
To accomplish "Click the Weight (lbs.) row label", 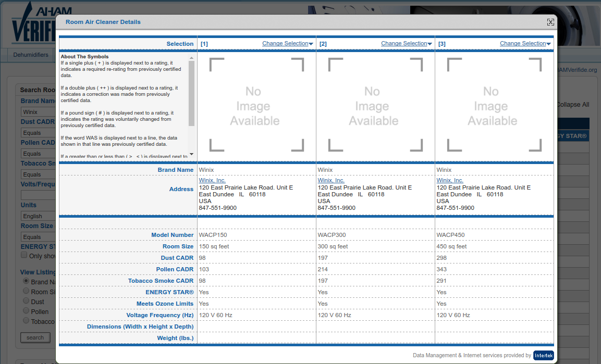I will pyautogui.click(x=175, y=338).
